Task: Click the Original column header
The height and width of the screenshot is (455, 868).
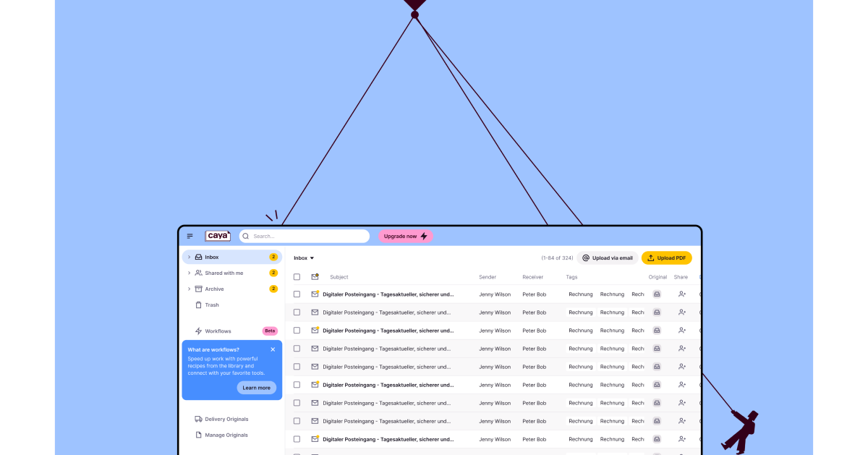Action: click(x=658, y=277)
